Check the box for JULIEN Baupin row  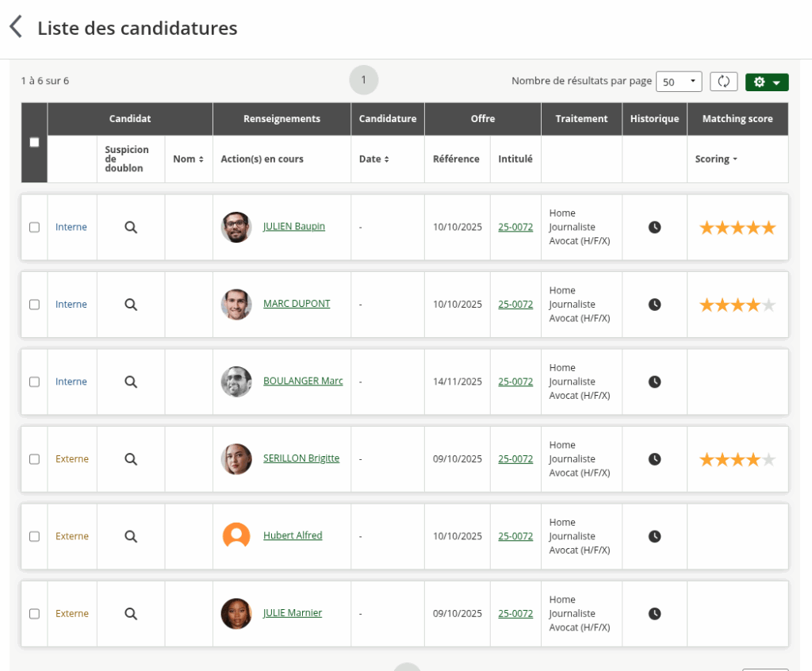pos(34,227)
